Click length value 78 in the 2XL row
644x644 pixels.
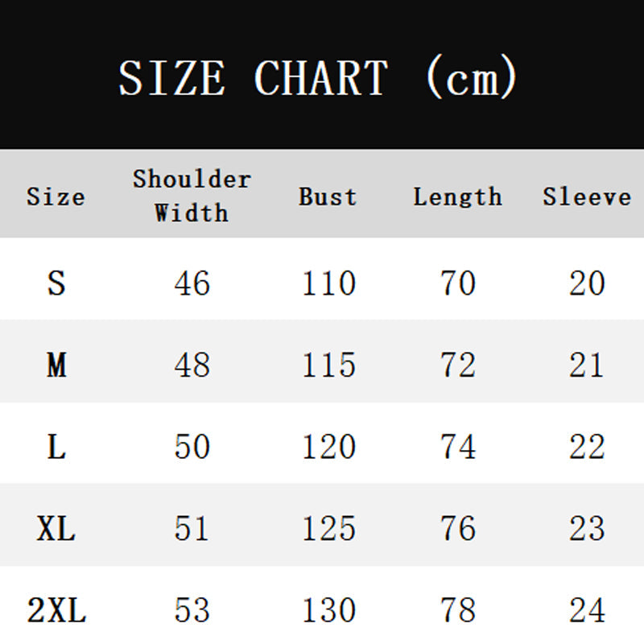[x=457, y=611]
